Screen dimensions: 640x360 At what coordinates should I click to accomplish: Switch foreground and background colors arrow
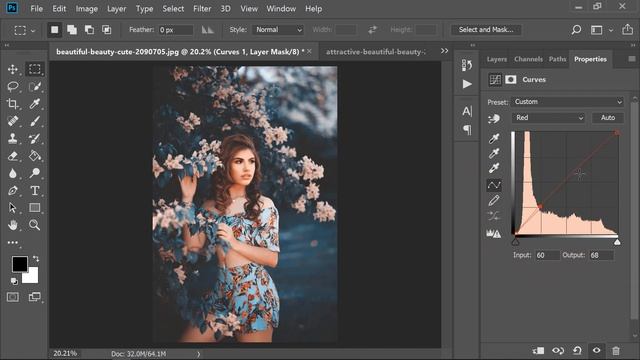(36, 259)
